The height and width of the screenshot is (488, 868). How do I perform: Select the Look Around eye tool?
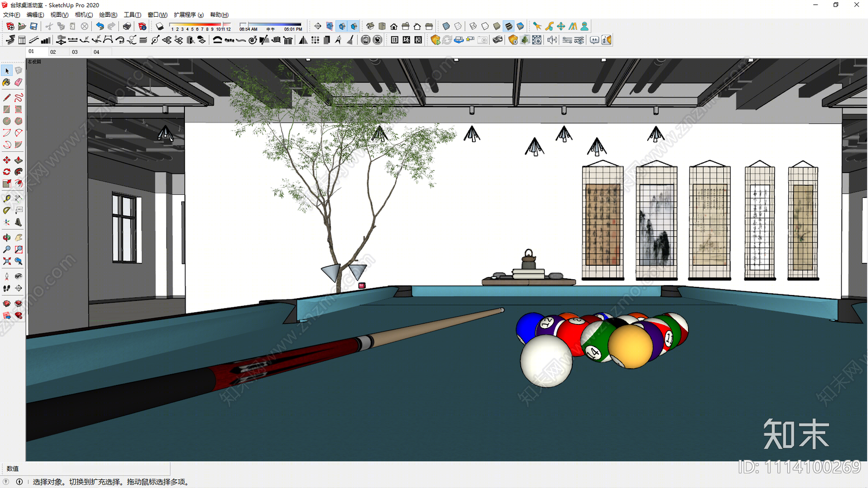pyautogui.click(x=18, y=277)
